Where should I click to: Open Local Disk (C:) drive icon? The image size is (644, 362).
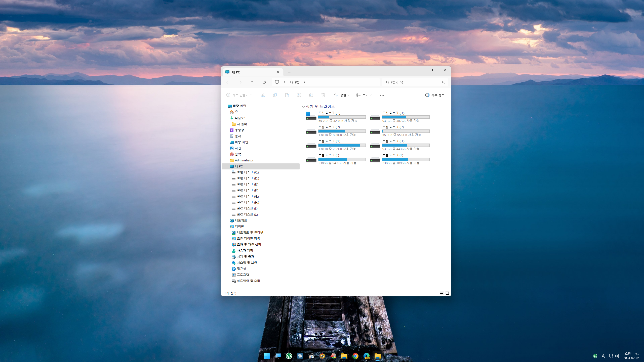[x=311, y=116]
